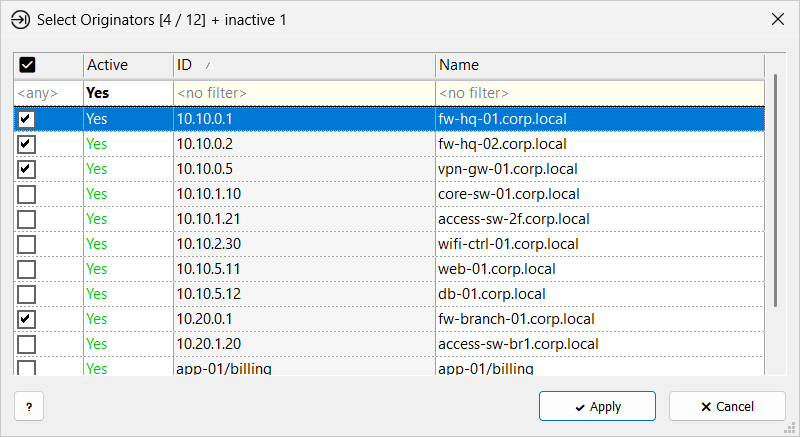Open help with the question mark button
The width and height of the screenshot is (800, 437).
[29, 406]
